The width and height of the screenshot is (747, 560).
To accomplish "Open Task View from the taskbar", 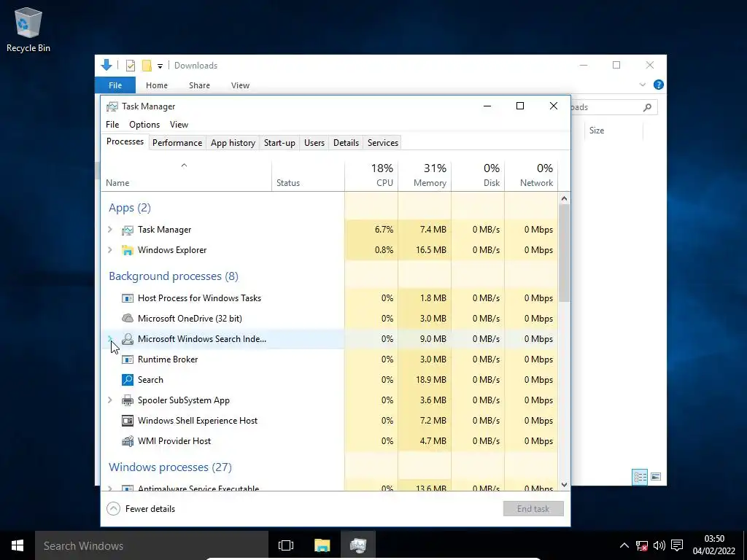I will click(x=286, y=545).
